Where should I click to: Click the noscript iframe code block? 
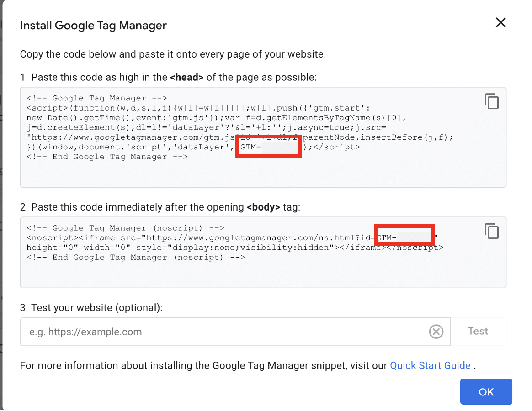click(263, 252)
